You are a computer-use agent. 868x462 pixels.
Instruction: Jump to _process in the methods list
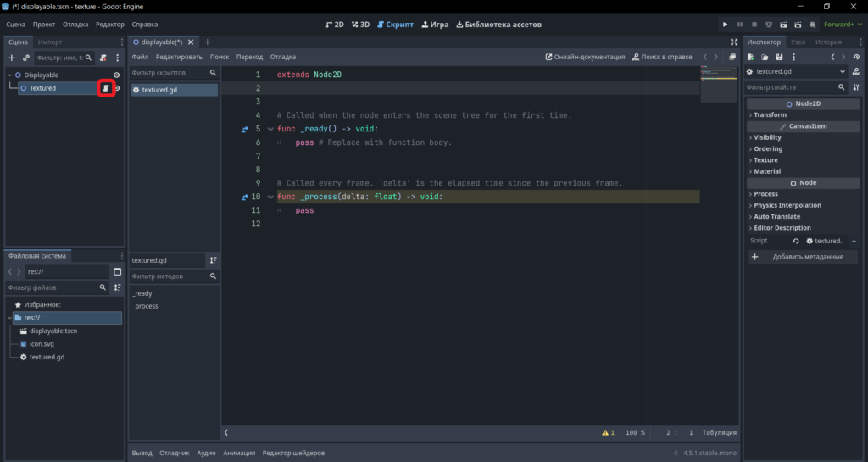145,306
